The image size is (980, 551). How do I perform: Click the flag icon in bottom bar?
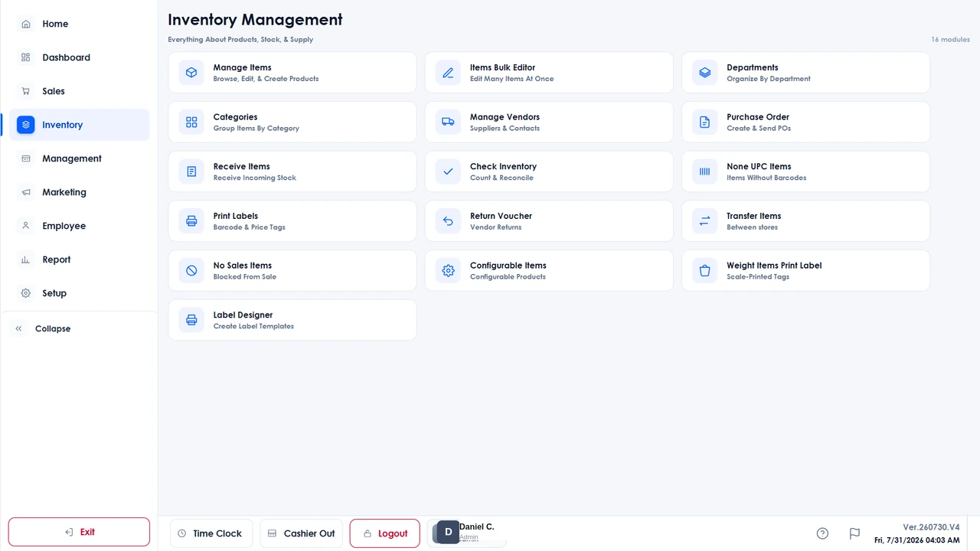pos(854,533)
